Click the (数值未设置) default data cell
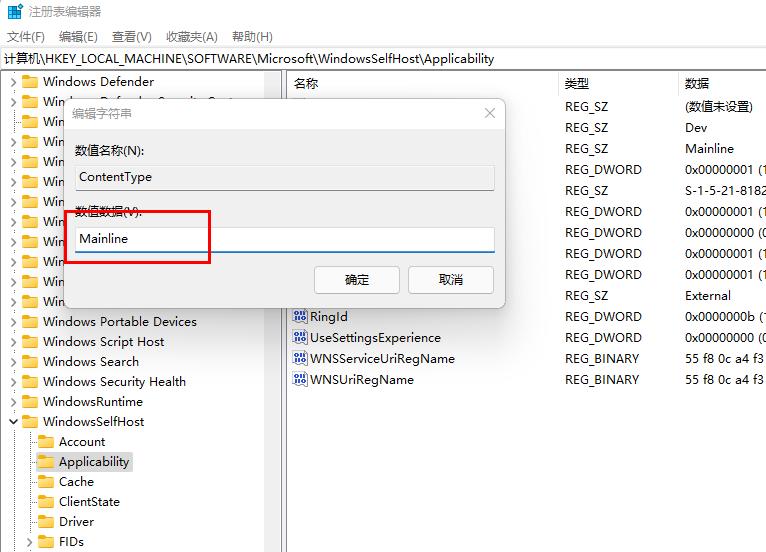This screenshot has width=766, height=552. [x=719, y=107]
